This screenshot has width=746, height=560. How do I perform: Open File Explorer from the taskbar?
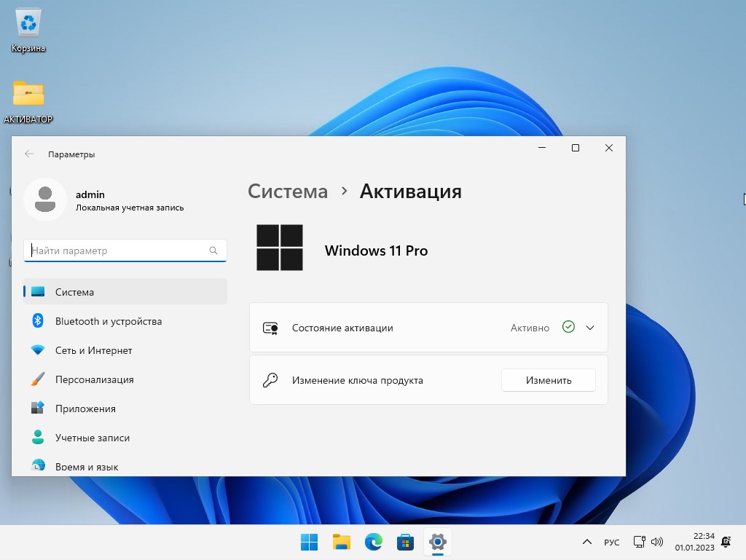tap(342, 542)
